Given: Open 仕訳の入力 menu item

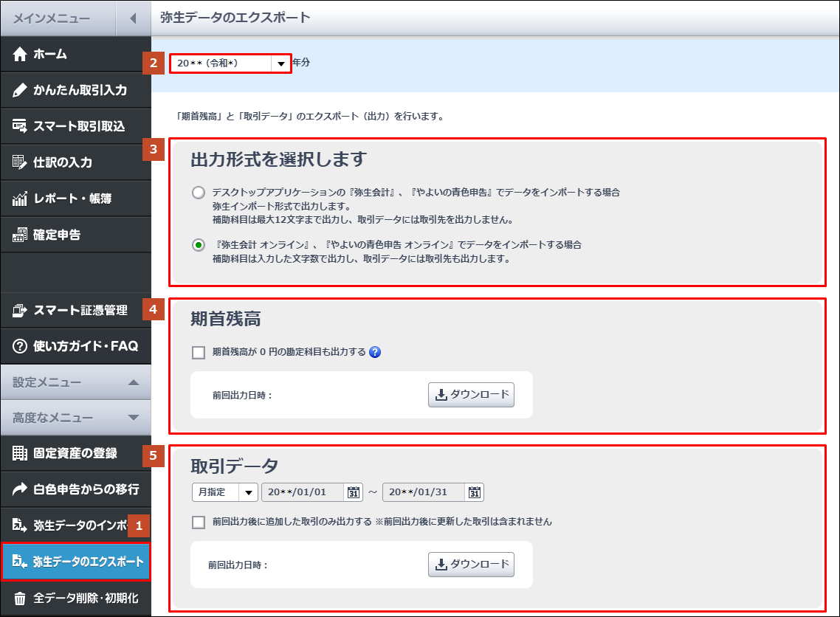Looking at the screenshot, I should (x=75, y=162).
